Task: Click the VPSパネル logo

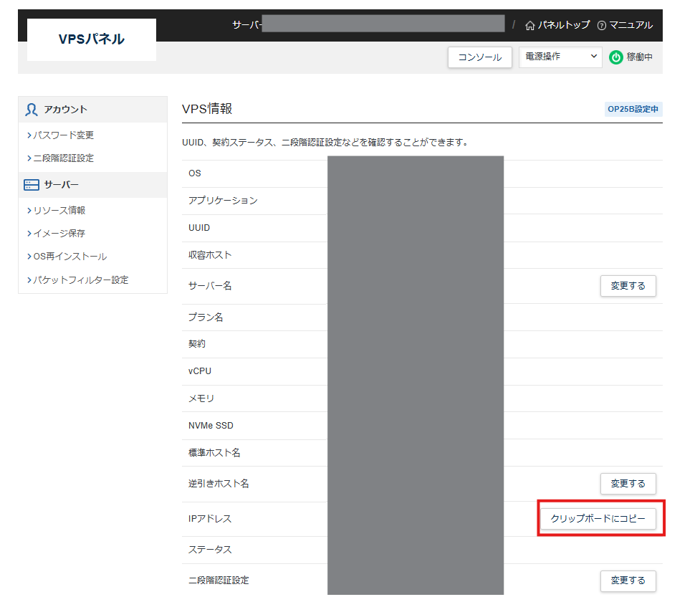Action: 92,39
